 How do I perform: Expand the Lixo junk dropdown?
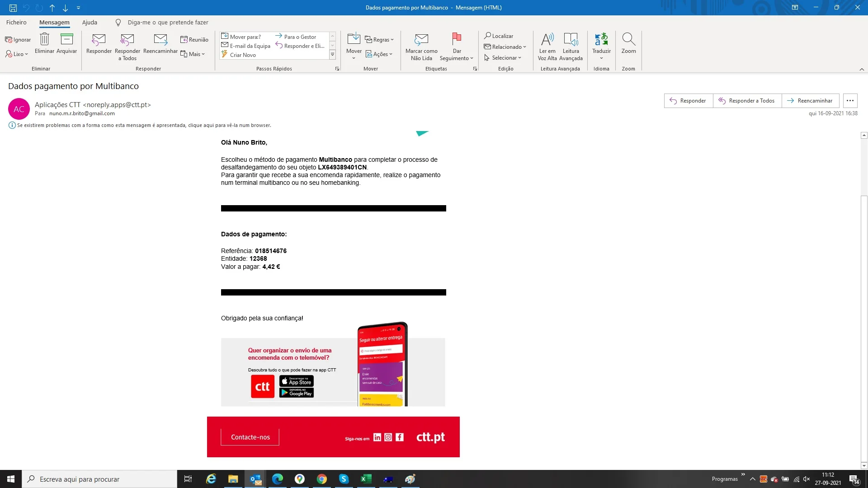17,54
